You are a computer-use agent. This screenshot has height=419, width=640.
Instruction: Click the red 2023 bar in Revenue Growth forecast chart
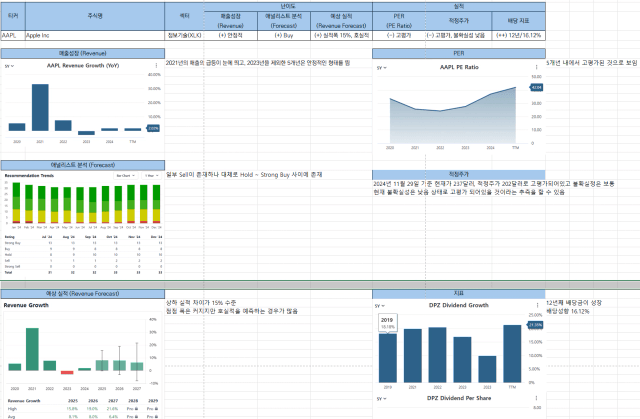pos(67,372)
